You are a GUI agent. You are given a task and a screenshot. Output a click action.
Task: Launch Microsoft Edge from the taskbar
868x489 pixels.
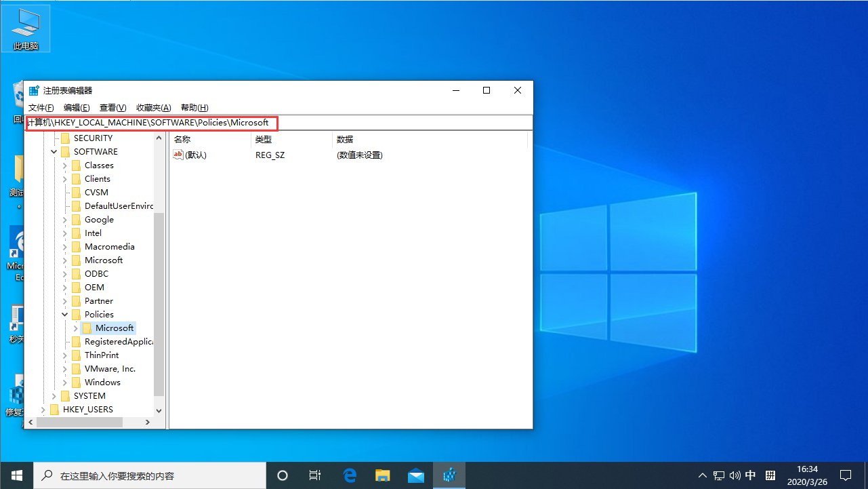(x=350, y=475)
